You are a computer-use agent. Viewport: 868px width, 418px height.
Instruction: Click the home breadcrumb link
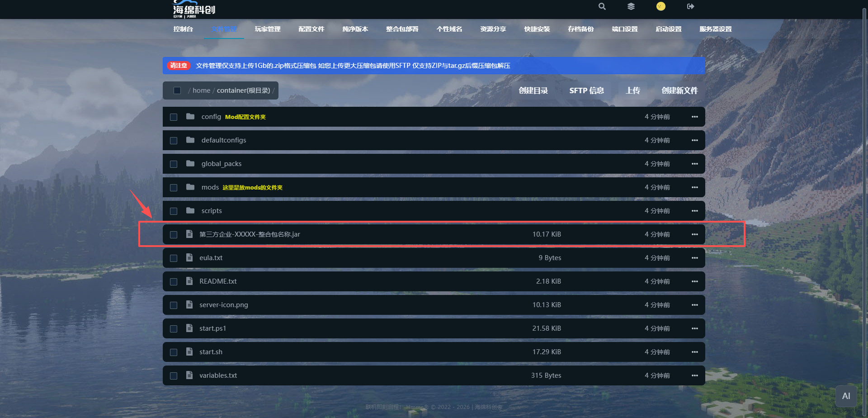point(201,90)
